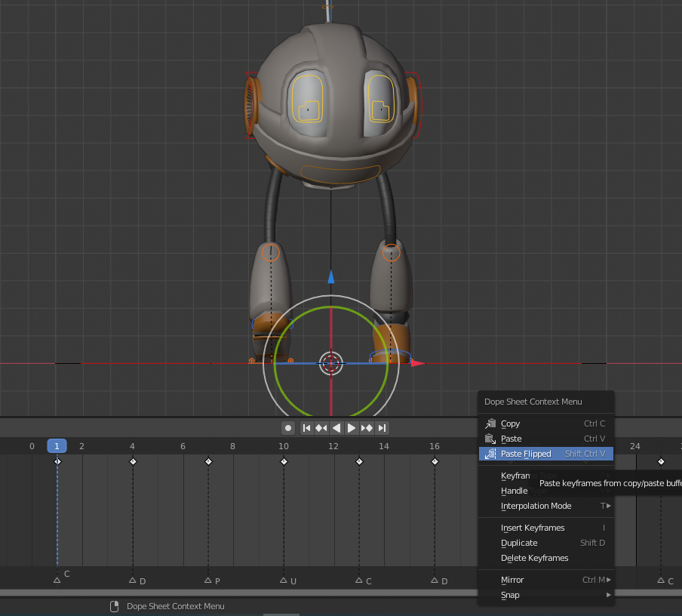Click the current frame indicator labeled 1

[57, 446]
